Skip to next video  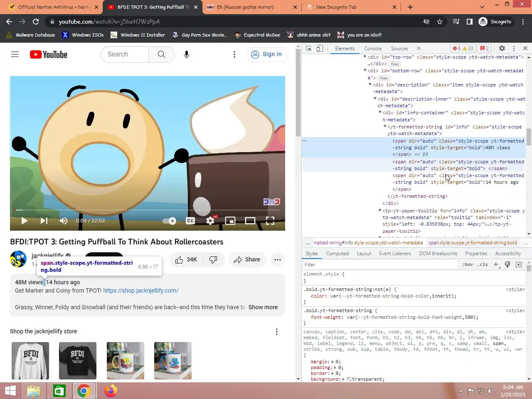44,221
